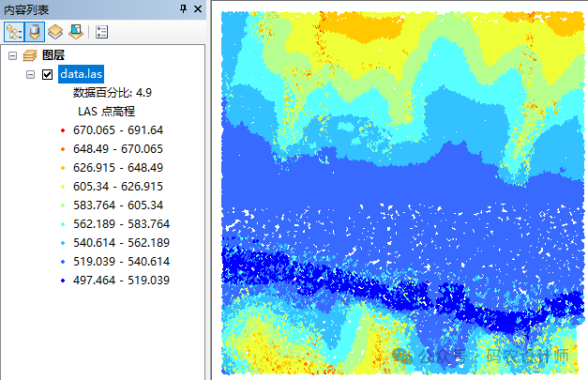Viewport: 588px width, 380px height.
Task: Click List By Drawing Order icon
Action: pyautogui.click(x=14, y=31)
